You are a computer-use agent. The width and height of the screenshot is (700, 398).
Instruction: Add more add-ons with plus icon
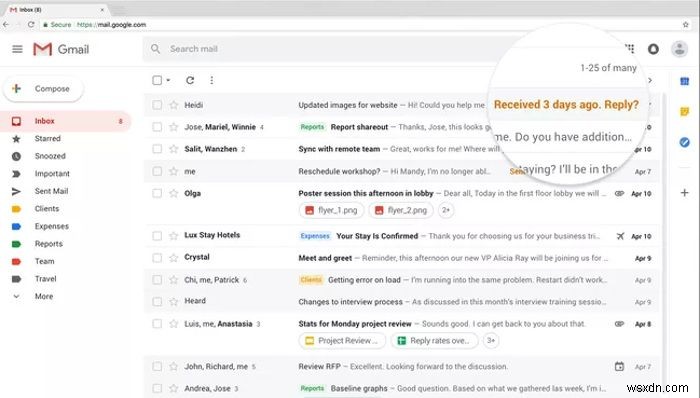click(x=684, y=193)
